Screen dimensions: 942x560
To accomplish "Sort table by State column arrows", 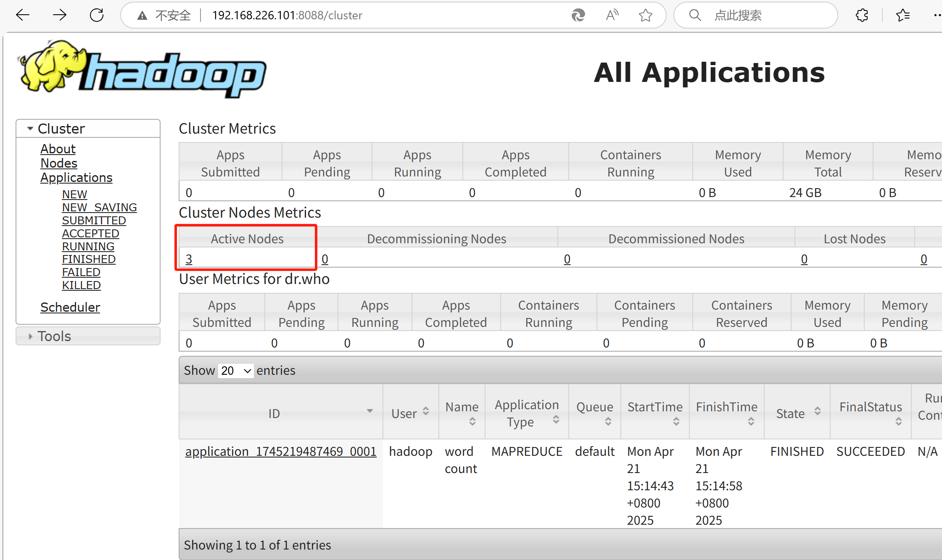I will (x=818, y=411).
